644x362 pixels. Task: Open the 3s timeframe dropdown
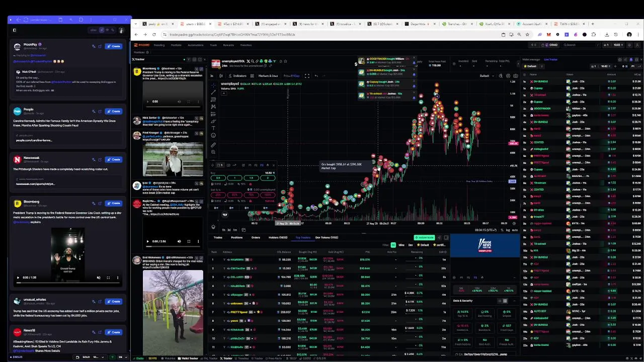tap(212, 76)
